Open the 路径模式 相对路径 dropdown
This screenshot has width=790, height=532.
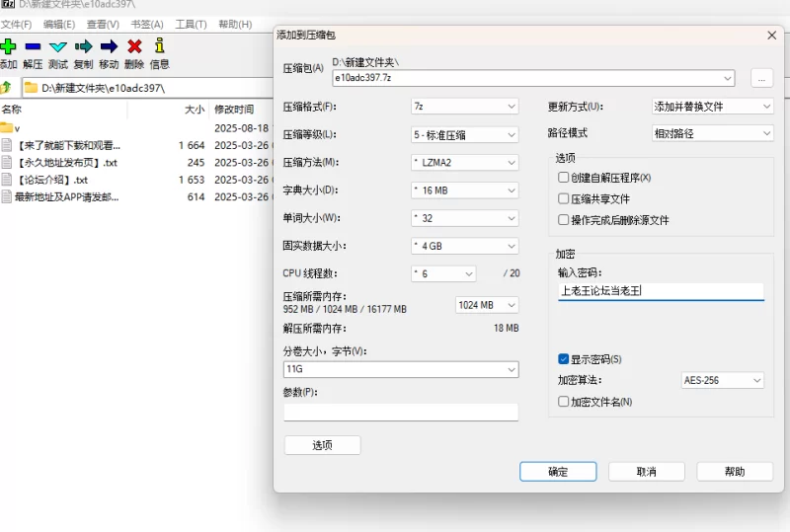(712, 133)
